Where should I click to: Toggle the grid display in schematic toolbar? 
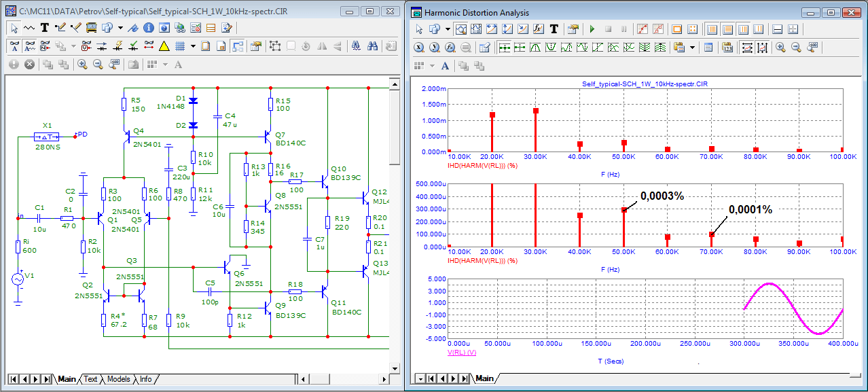(x=180, y=46)
